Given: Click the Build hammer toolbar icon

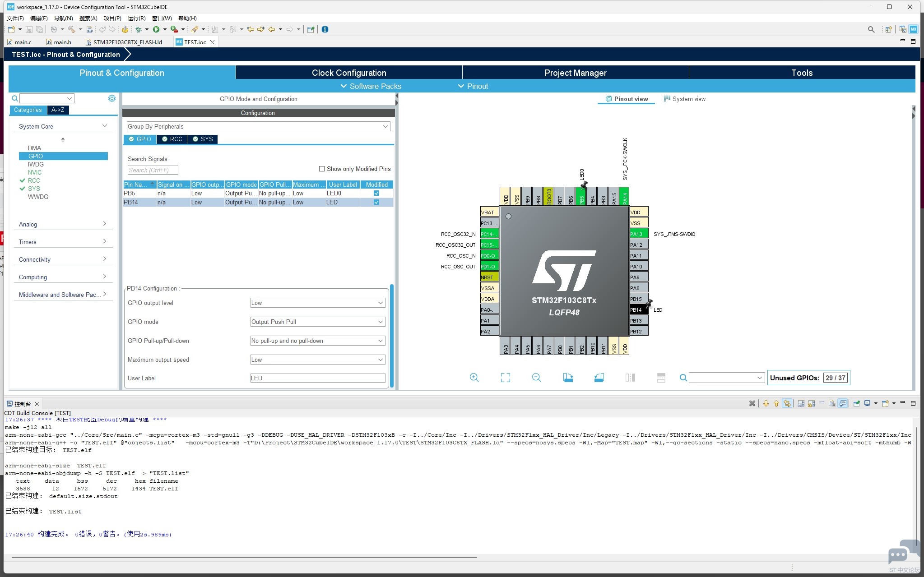Looking at the screenshot, I should 71,29.
